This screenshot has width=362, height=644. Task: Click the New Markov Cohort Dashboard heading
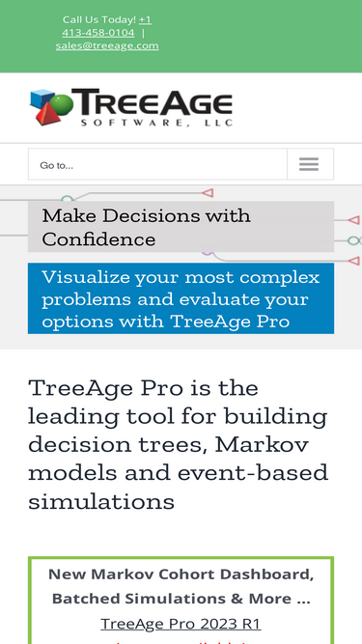tap(181, 586)
